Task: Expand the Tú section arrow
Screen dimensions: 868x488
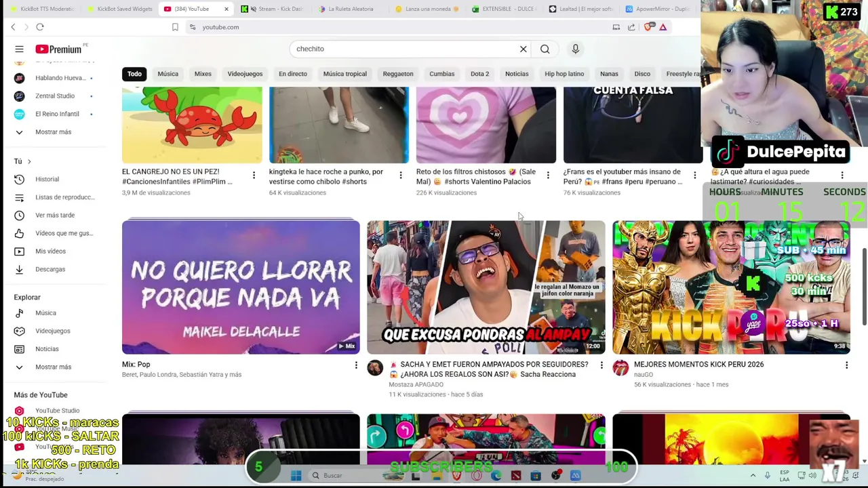Action: coord(29,161)
